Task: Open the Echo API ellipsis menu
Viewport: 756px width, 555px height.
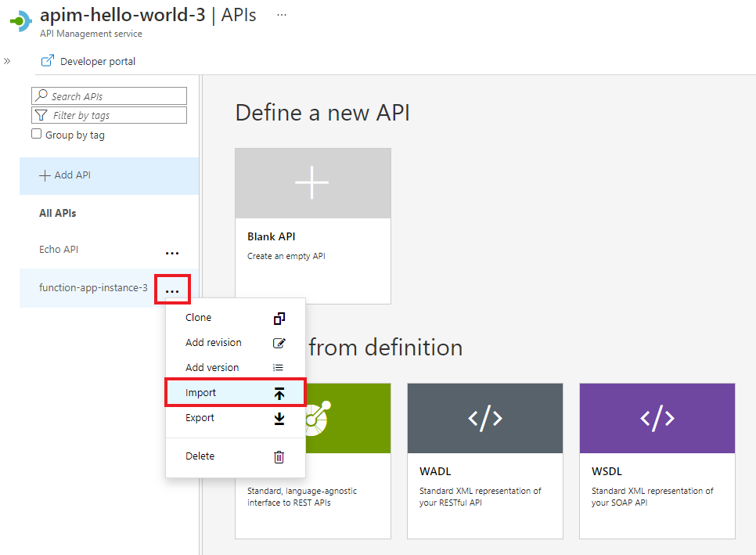Action: 172,252
